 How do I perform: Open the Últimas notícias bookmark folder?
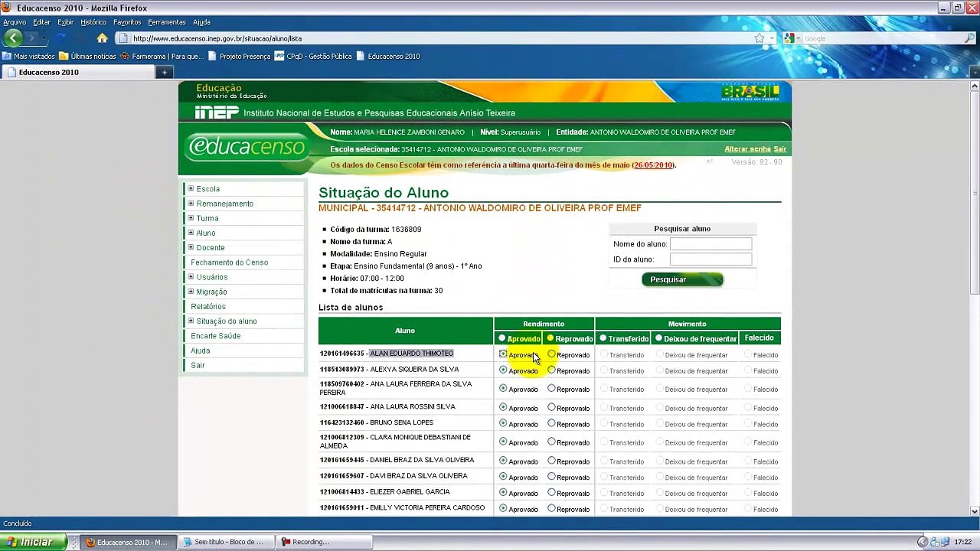(x=87, y=56)
